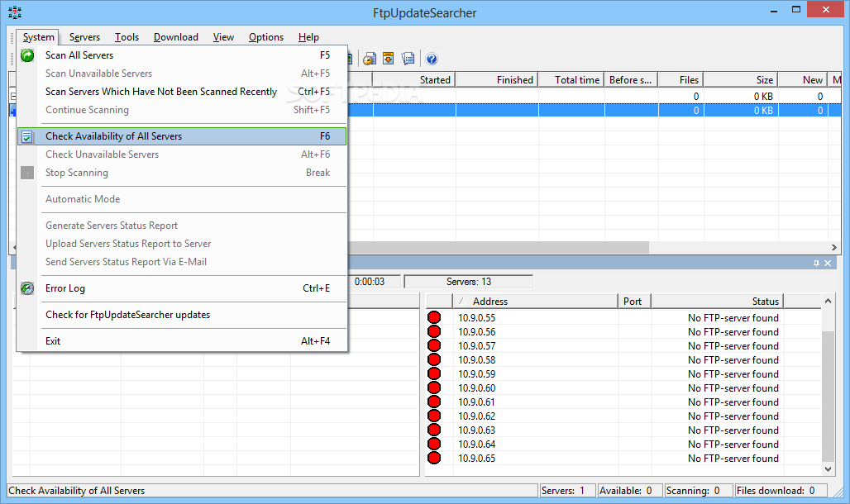
Task: Click sort arrow in Address column header
Action: [x=462, y=301]
